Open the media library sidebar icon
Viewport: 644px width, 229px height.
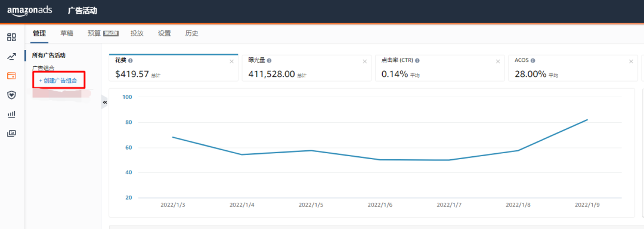pyautogui.click(x=11, y=134)
